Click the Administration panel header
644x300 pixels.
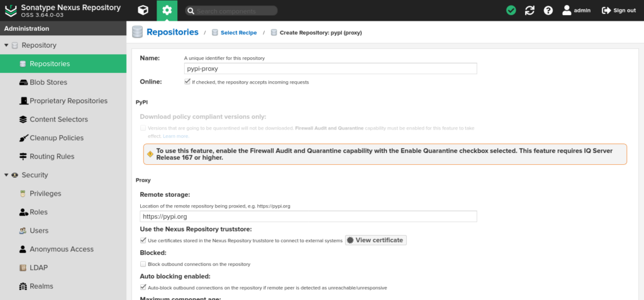[64, 28]
